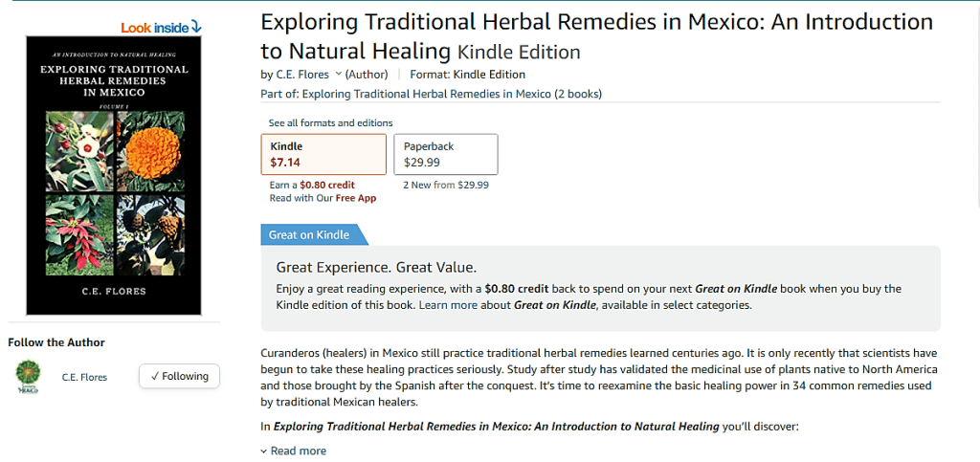Click the C.E. Flores author avatar icon
Screen dimensions: 980x462
[x=29, y=377]
